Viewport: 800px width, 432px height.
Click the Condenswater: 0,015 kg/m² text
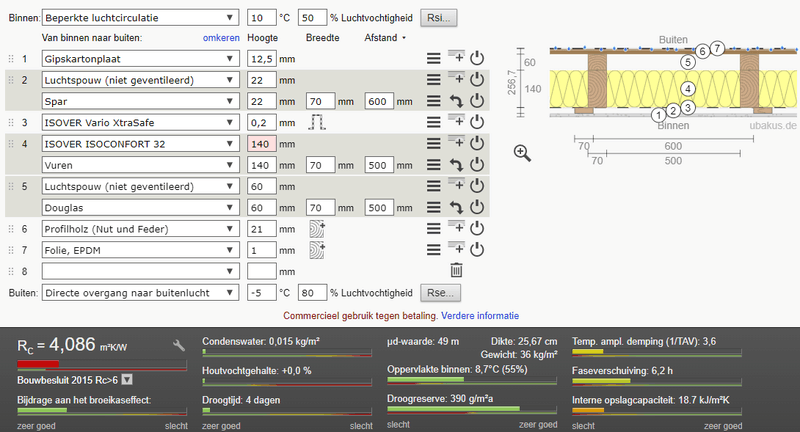pyautogui.click(x=261, y=341)
